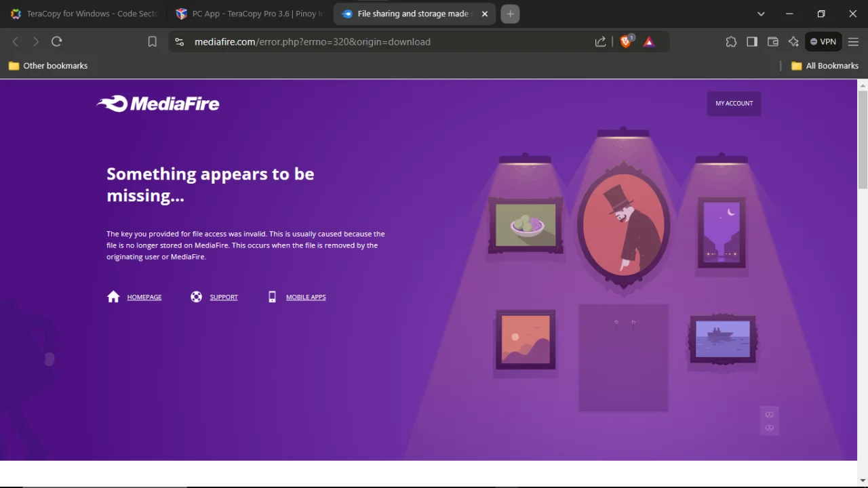Click the lifebuoy icon beside SUPPORT

click(196, 297)
